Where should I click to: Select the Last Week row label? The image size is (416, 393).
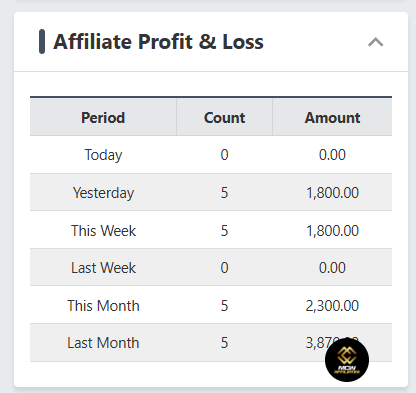[103, 268]
